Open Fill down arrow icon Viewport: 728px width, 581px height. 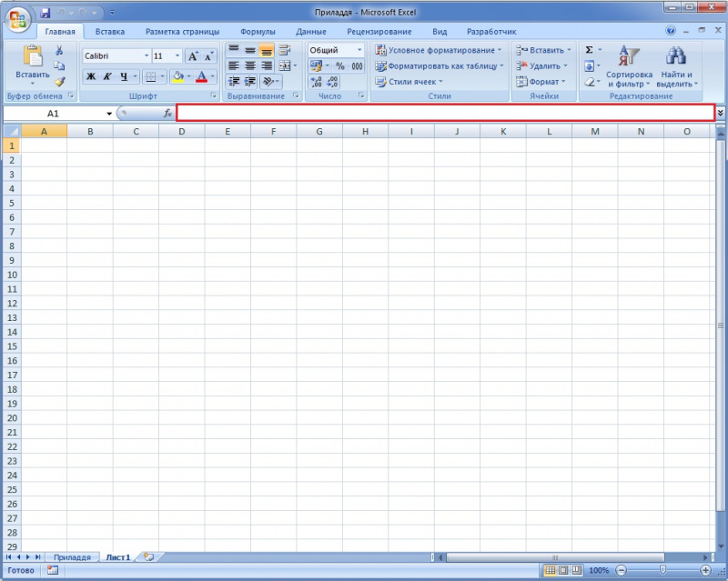pyautogui.click(x=589, y=65)
